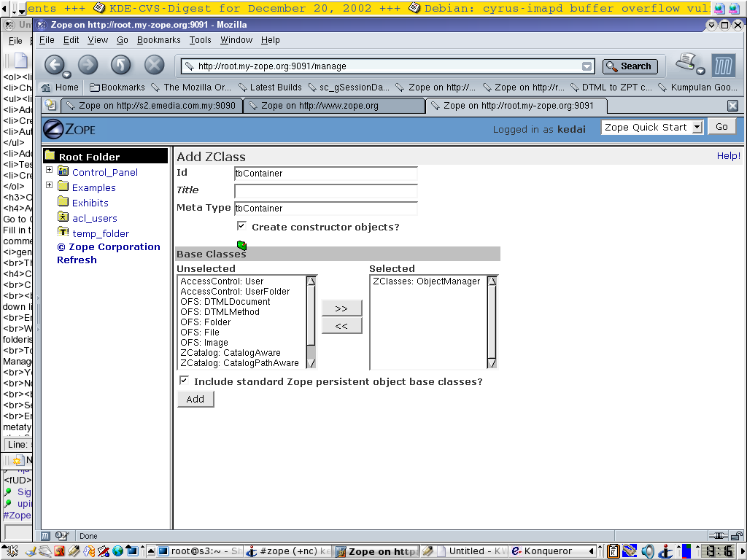Go back with the Back arrow button

pyautogui.click(x=54, y=65)
